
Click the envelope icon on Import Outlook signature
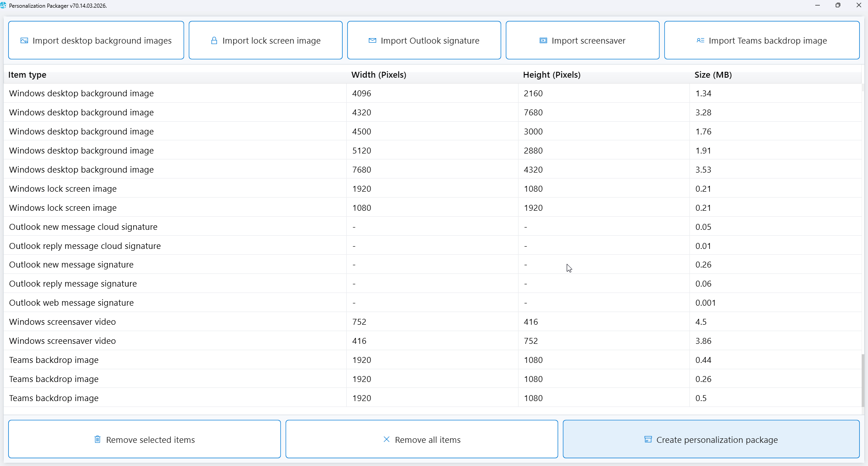(372, 41)
